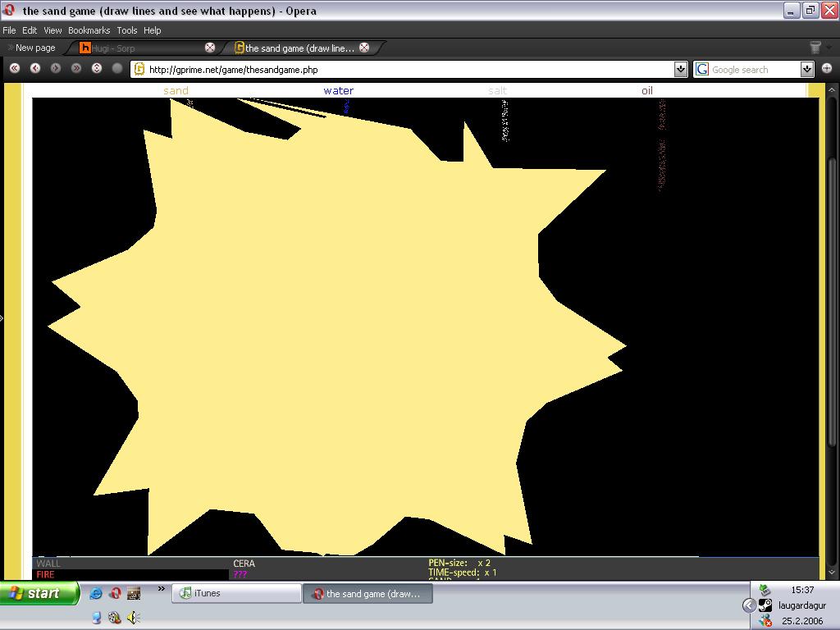Close the sand game tab
840x630 pixels.
[364, 48]
